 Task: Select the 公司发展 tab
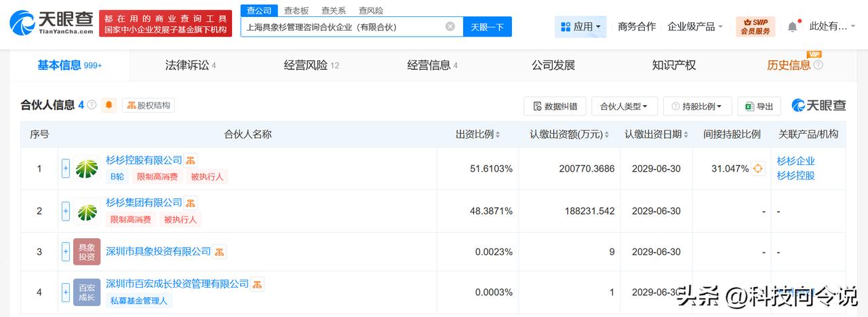click(x=553, y=65)
